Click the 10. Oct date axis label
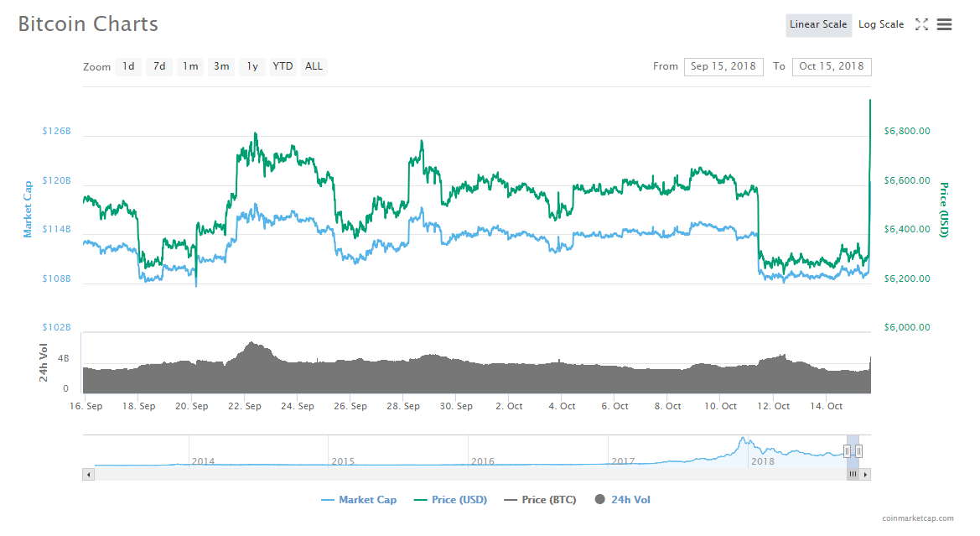The height and width of the screenshot is (536, 980). tap(721, 406)
